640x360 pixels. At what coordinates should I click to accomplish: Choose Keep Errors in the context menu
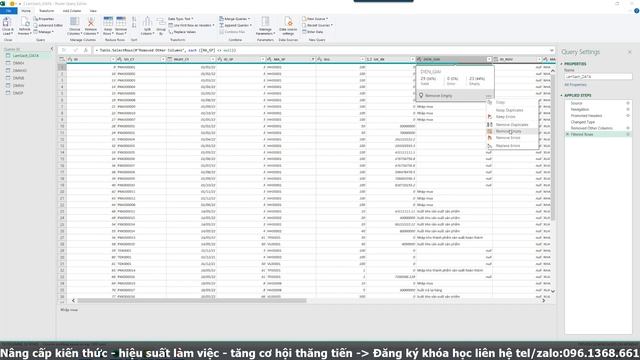click(x=512, y=117)
